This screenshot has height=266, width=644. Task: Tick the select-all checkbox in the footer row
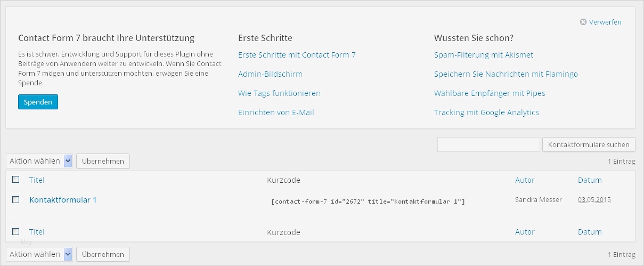[16, 231]
